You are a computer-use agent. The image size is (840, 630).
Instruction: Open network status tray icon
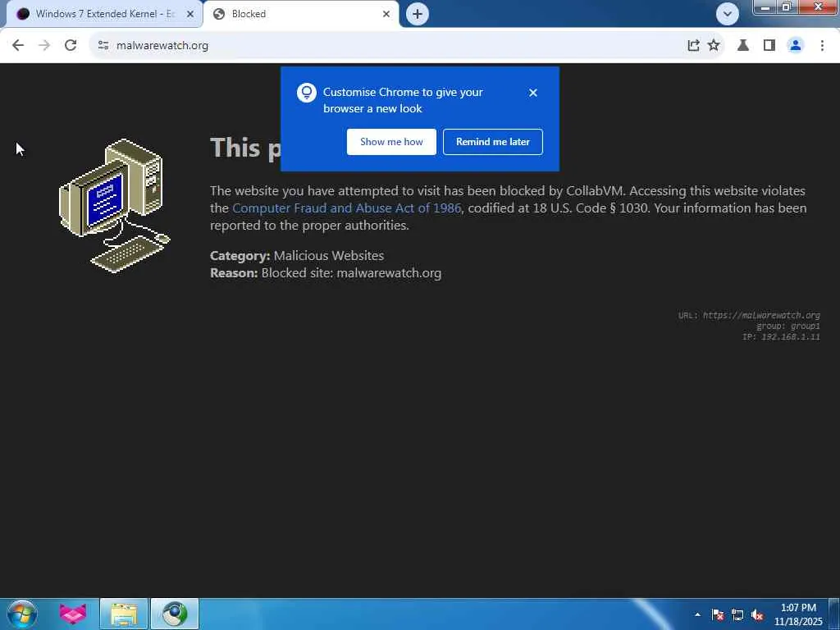[x=737, y=615]
